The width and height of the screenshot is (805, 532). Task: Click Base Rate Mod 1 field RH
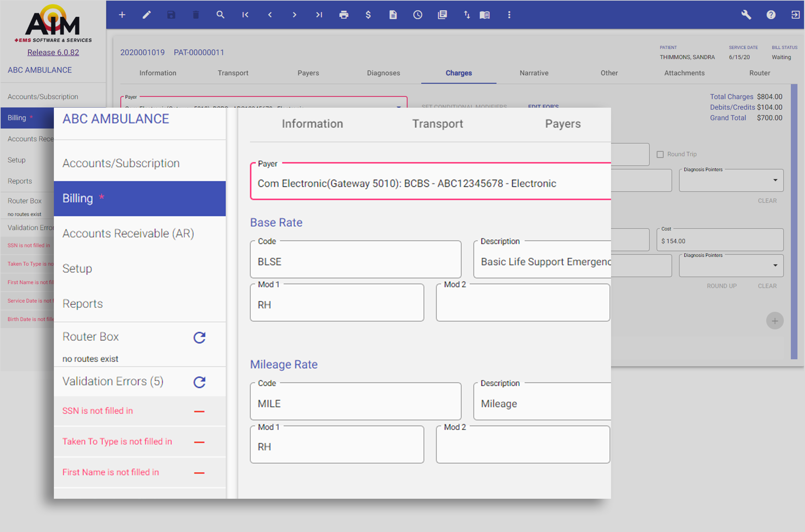[x=337, y=303]
